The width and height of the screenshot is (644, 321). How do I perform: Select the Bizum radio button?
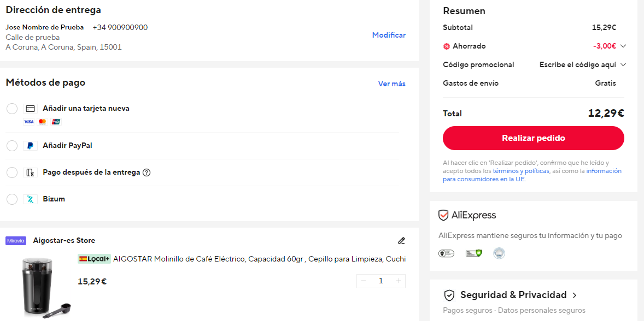click(x=12, y=199)
